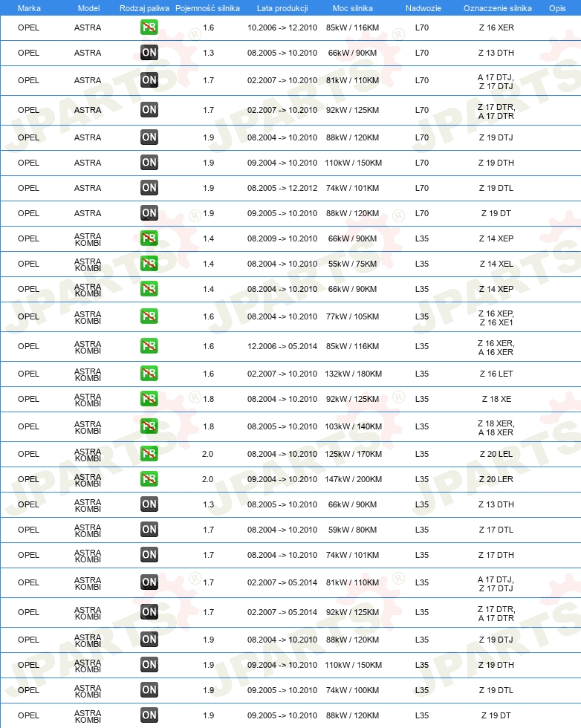581x728 pixels.
Task: Click the ON icon in the Z 19 DTJ L35 row
Action: click(x=149, y=640)
